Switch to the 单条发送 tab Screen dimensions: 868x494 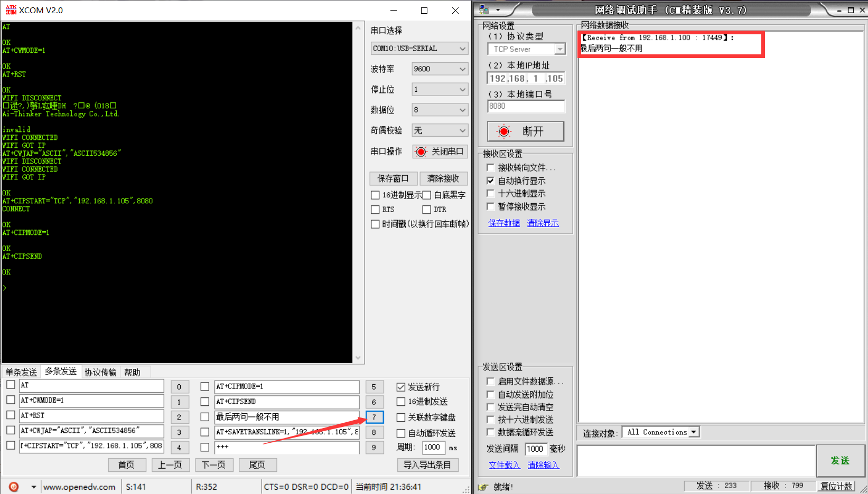22,372
